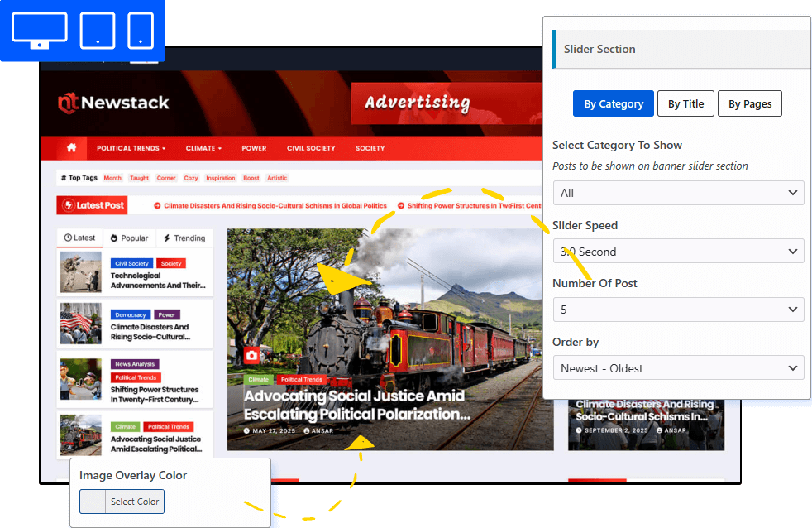
Task: Click the Inspiration tag link
Action: (x=221, y=178)
